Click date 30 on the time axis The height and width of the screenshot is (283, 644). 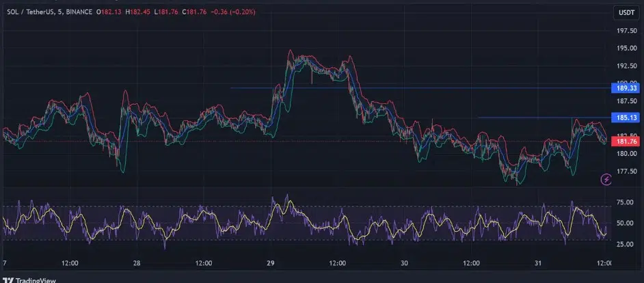click(x=404, y=263)
